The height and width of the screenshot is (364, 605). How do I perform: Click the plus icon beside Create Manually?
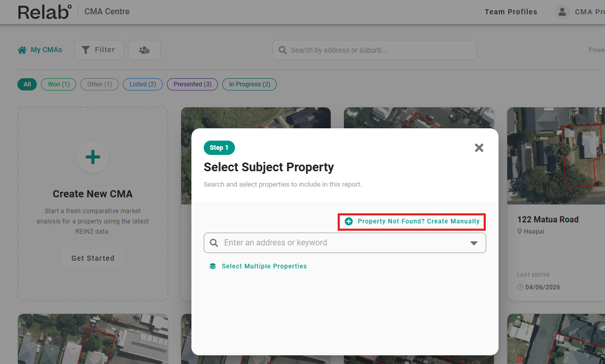349,221
